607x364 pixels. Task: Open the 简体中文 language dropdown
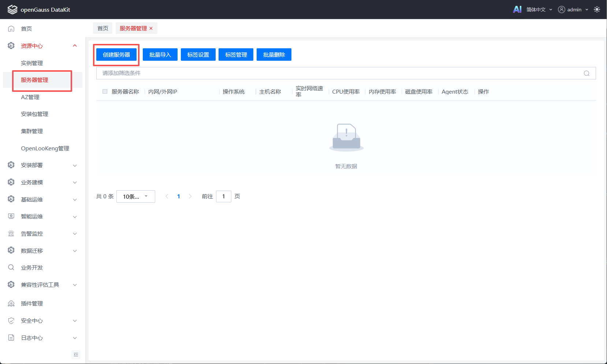(539, 10)
